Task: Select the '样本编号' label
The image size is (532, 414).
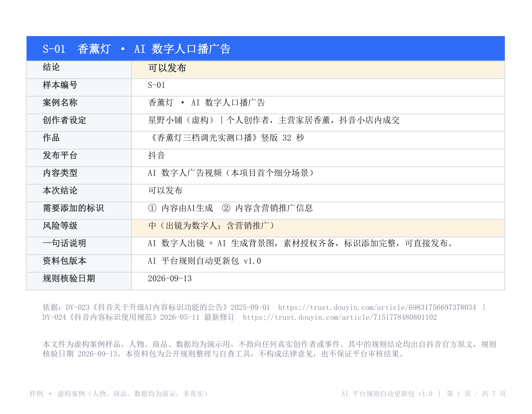Action: tap(60, 85)
